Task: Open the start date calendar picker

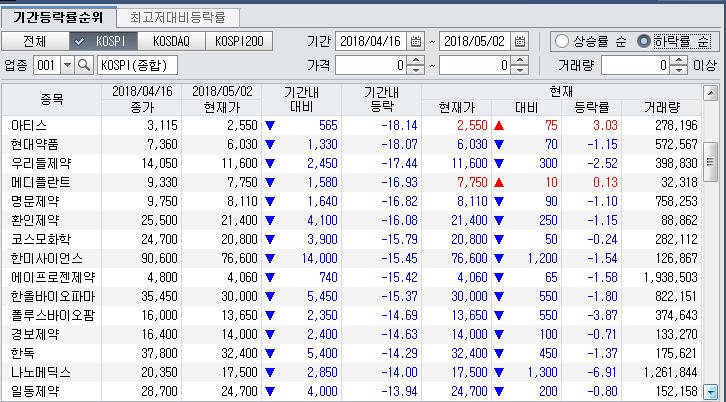Action: click(x=415, y=42)
